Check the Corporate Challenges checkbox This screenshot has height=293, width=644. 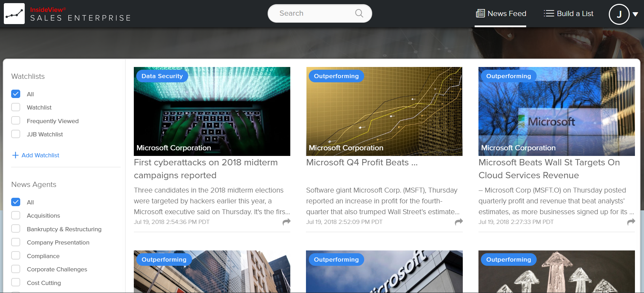[x=16, y=269]
